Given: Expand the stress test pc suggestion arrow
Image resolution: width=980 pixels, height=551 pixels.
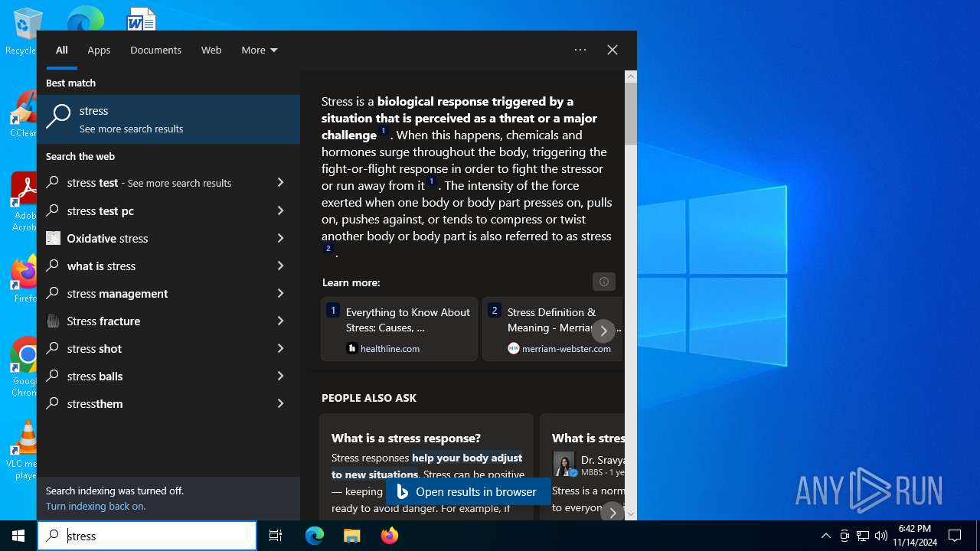Looking at the screenshot, I should pyautogui.click(x=280, y=210).
